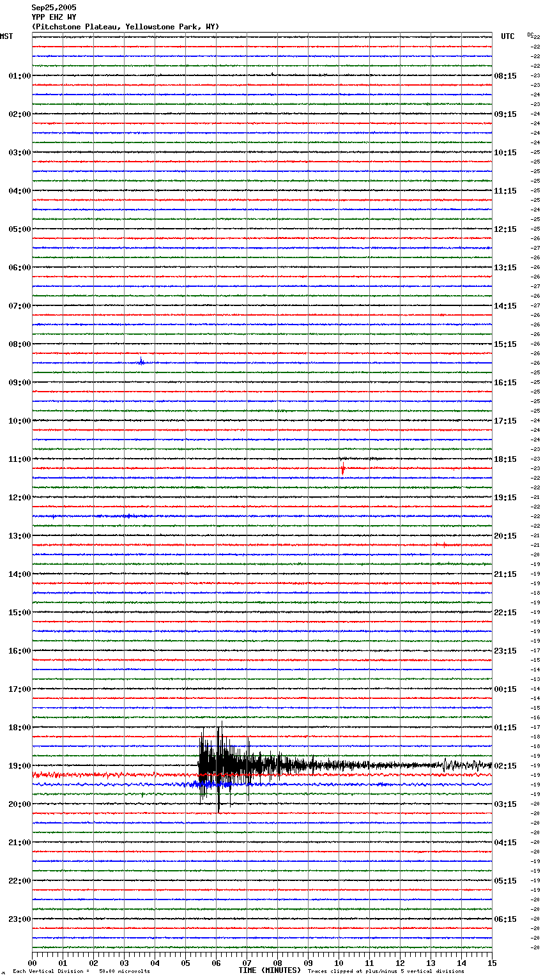The width and height of the screenshot is (543, 980).
Task: Select the 18:00 MST time label
Action: [x=20, y=728]
